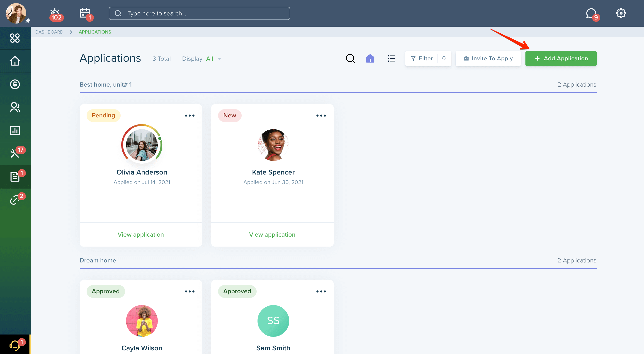View application for Kate Spencer
This screenshot has height=354, width=644.
272,235
